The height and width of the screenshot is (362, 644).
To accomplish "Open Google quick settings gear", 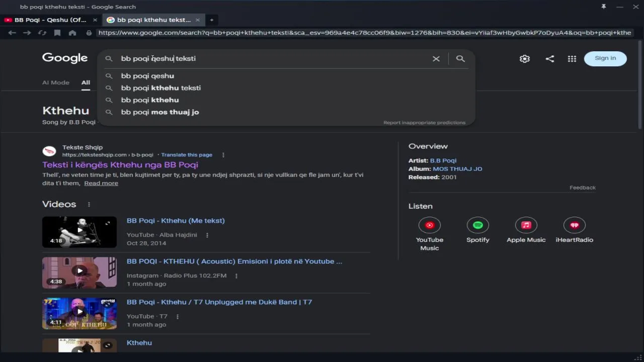I will pyautogui.click(x=525, y=59).
